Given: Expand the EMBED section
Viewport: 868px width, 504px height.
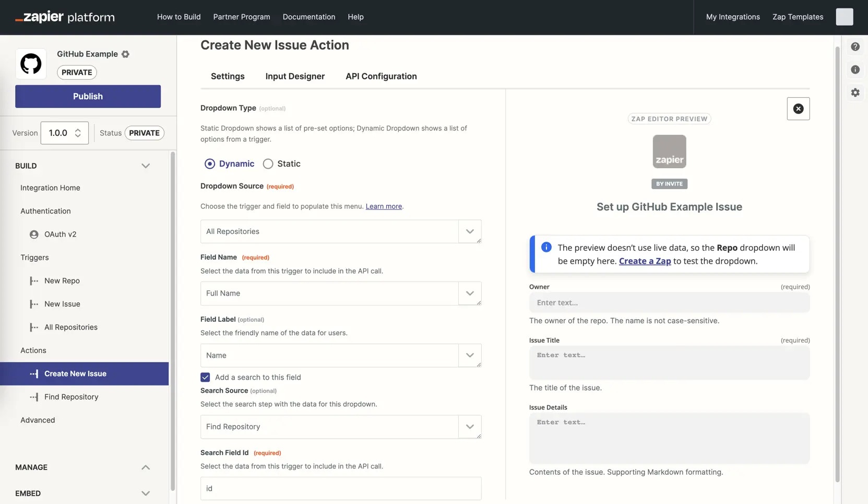Looking at the screenshot, I should point(146,494).
